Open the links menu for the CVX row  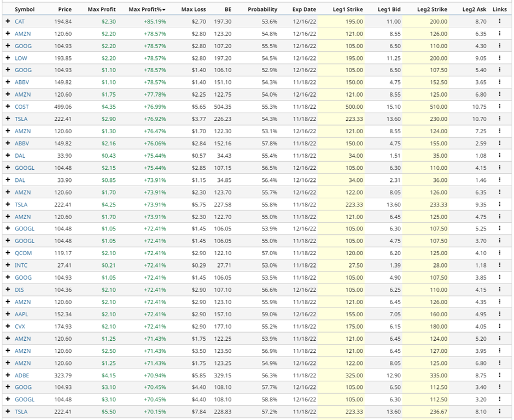pos(500,326)
